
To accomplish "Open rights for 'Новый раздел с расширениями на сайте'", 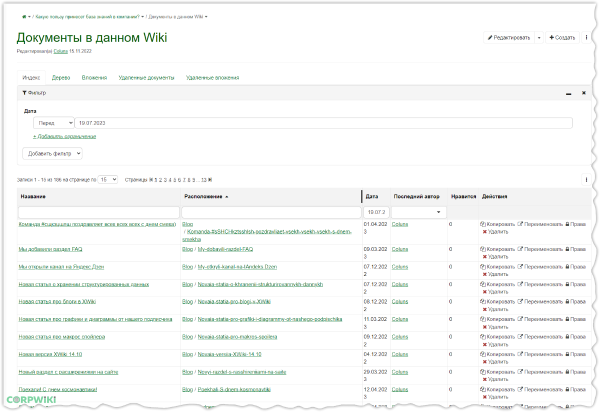I will pyautogui.click(x=576, y=372).
